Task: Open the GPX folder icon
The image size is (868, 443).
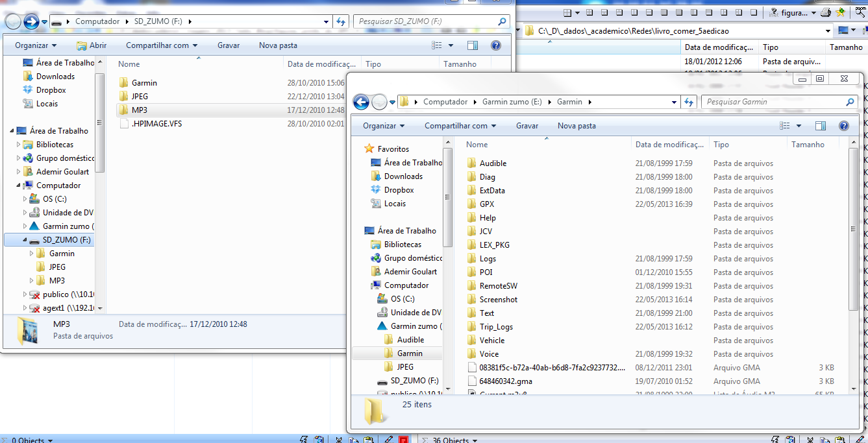Action: pos(472,204)
